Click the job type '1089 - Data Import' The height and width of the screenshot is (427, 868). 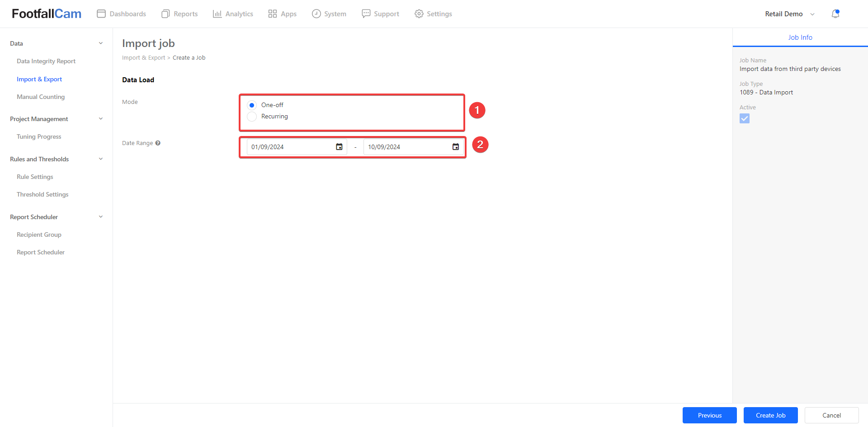[x=766, y=93]
